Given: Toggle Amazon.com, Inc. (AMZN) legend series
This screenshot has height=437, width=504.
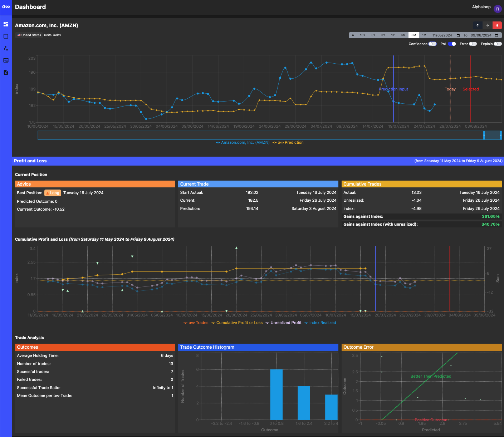Looking at the screenshot, I should [243, 142].
